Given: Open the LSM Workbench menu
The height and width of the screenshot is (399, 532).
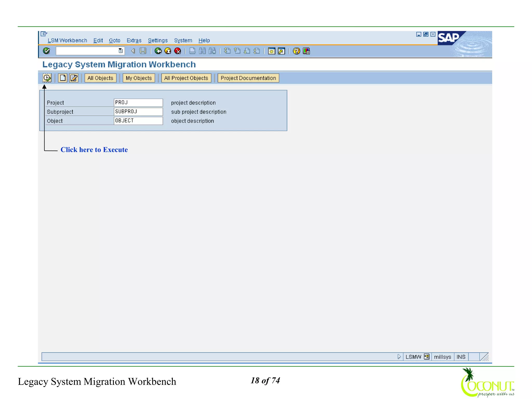Looking at the screenshot, I should [x=67, y=41].
